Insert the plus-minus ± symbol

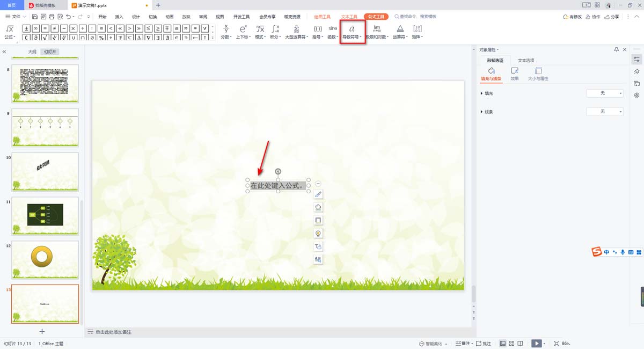point(26,28)
